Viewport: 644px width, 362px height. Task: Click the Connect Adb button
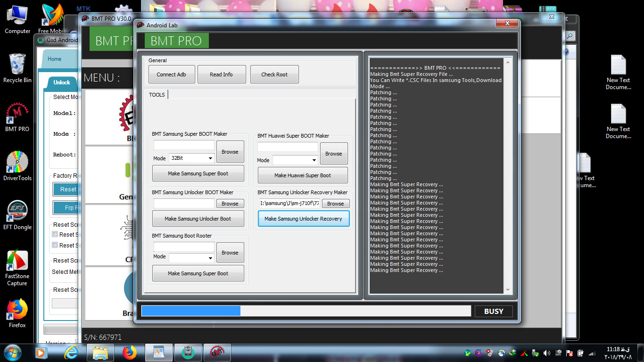pyautogui.click(x=172, y=74)
